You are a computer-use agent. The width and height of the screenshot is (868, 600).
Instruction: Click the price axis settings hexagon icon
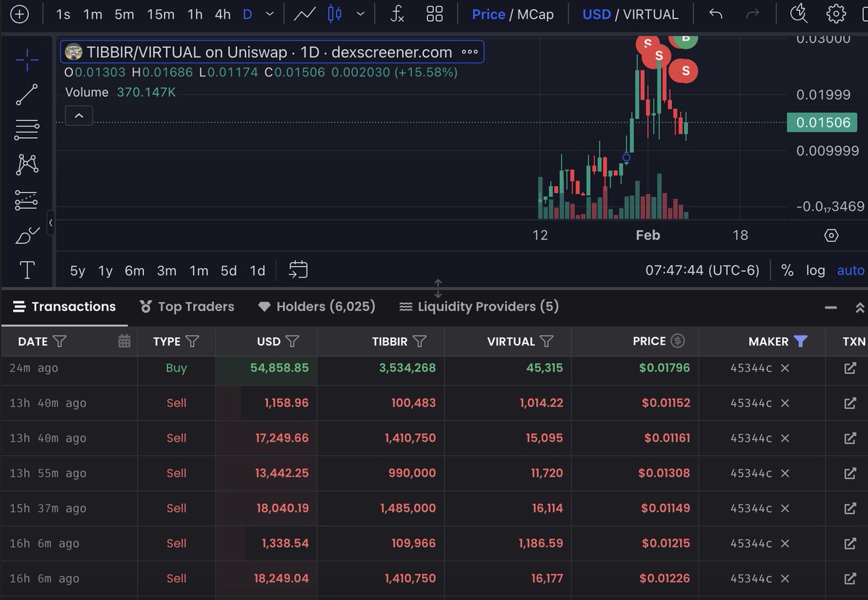tap(831, 236)
